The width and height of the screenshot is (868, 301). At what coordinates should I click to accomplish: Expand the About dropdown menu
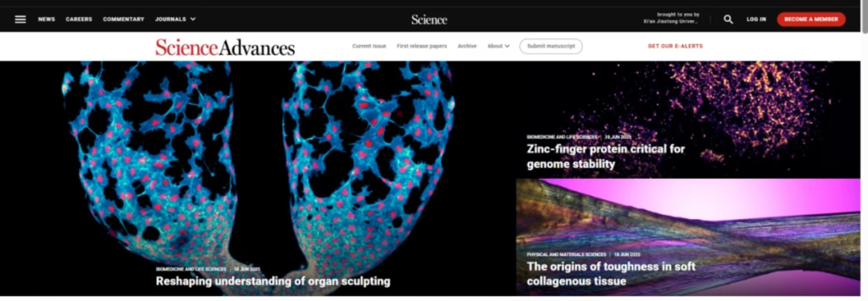coord(498,46)
